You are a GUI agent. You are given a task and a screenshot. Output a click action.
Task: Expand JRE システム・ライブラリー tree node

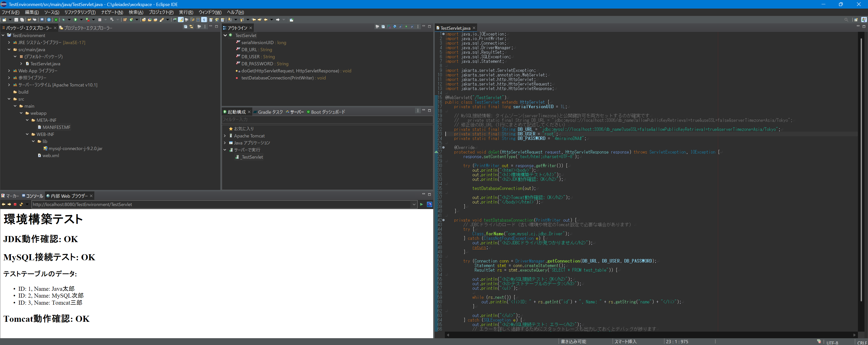(x=9, y=42)
